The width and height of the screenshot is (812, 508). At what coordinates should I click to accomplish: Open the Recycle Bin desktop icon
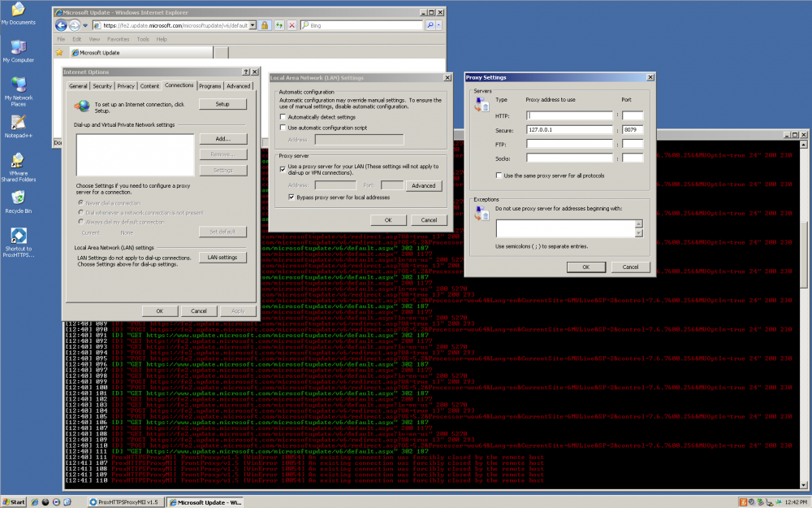coord(18,198)
